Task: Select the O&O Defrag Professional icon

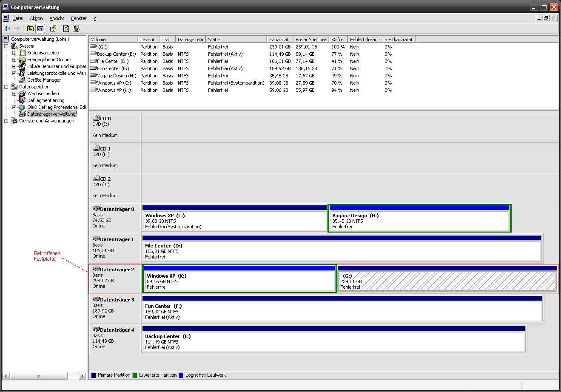Action: (23, 107)
